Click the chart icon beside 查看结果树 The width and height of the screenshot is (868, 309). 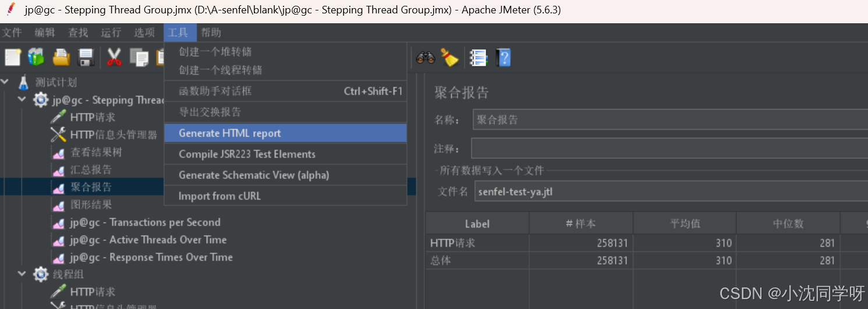point(58,152)
